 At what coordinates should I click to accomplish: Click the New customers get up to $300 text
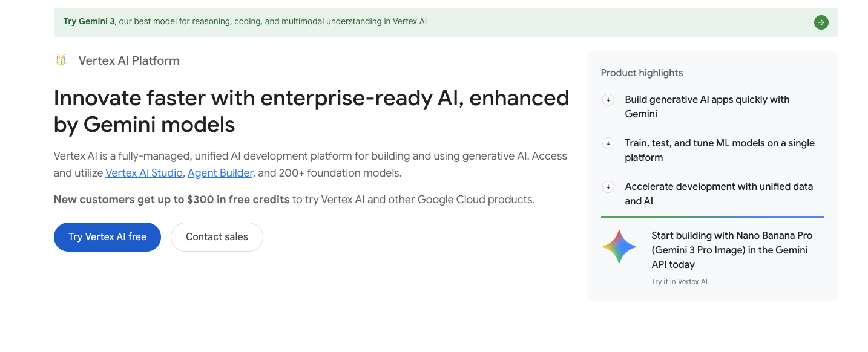pos(171,200)
